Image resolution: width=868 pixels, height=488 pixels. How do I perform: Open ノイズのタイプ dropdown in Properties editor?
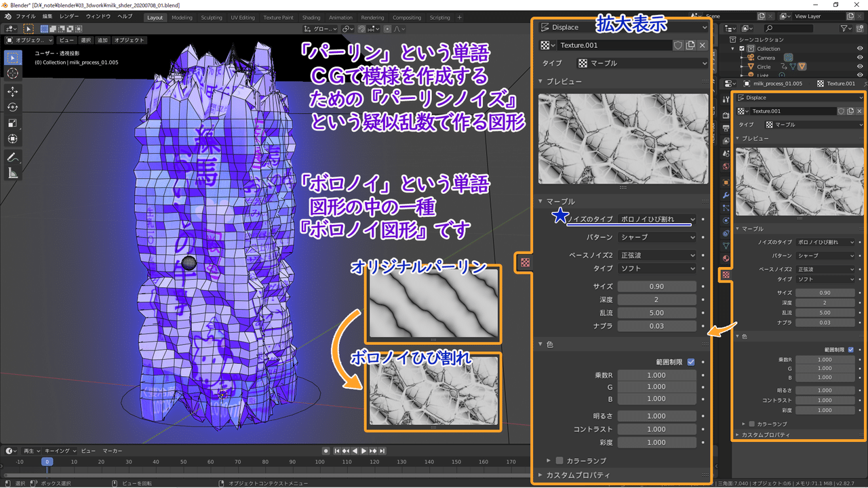[825, 242]
